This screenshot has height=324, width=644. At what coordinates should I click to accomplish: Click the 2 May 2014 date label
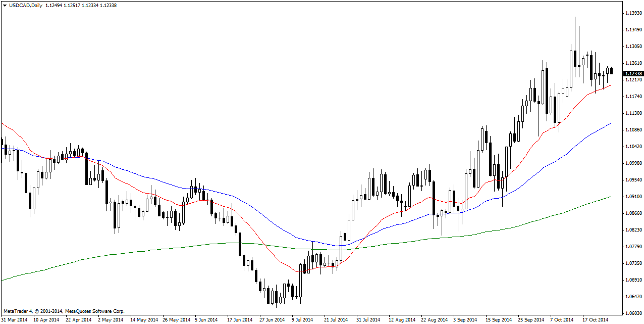pos(111,320)
